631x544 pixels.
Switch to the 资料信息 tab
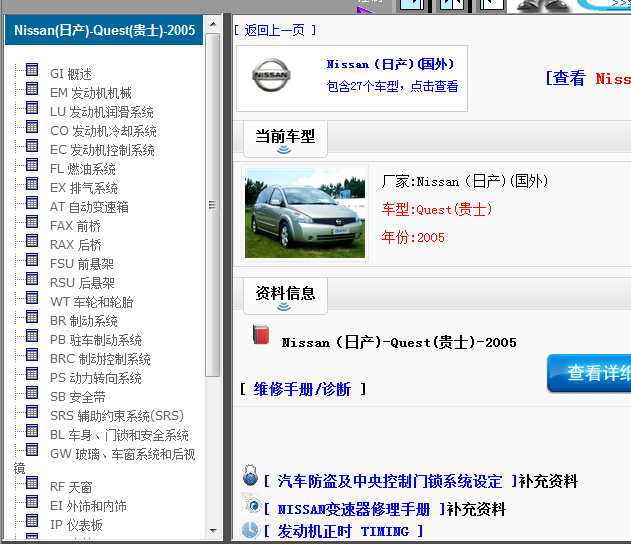click(285, 295)
